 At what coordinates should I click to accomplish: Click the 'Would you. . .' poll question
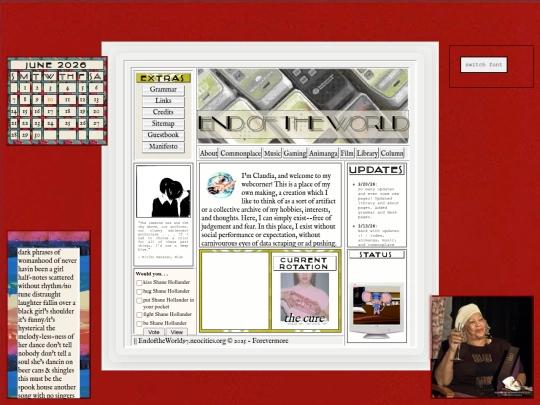tap(152, 274)
